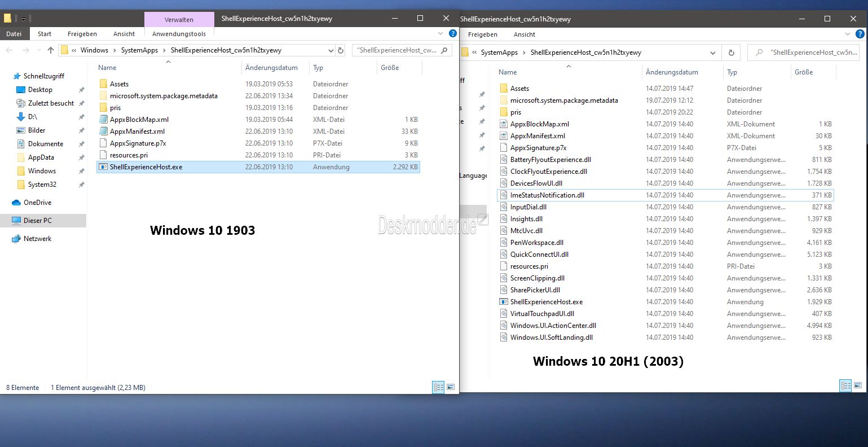Click AppxManifest.xml file icon in left window
Screen dimensions: 868x447
click(x=103, y=131)
